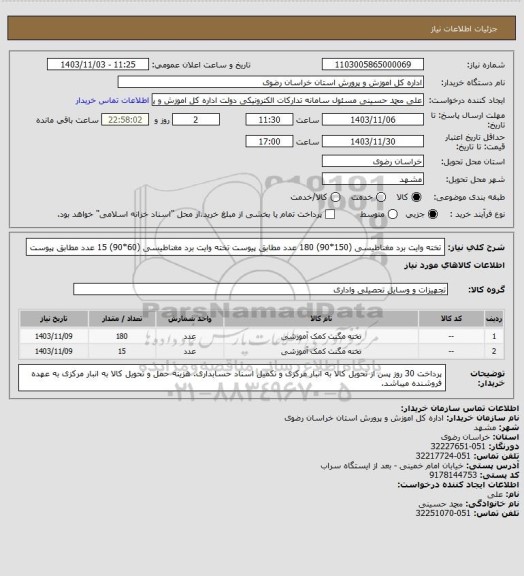Image resolution: width=524 pixels, height=576 pixels.
Task: Click the buyer notes text box
Action: (x=232, y=378)
